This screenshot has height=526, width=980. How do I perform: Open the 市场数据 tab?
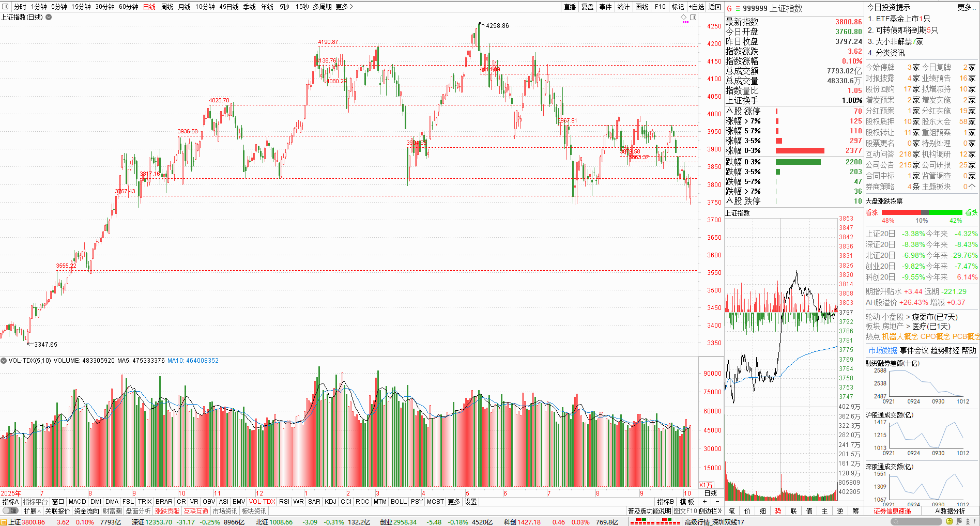(x=883, y=350)
